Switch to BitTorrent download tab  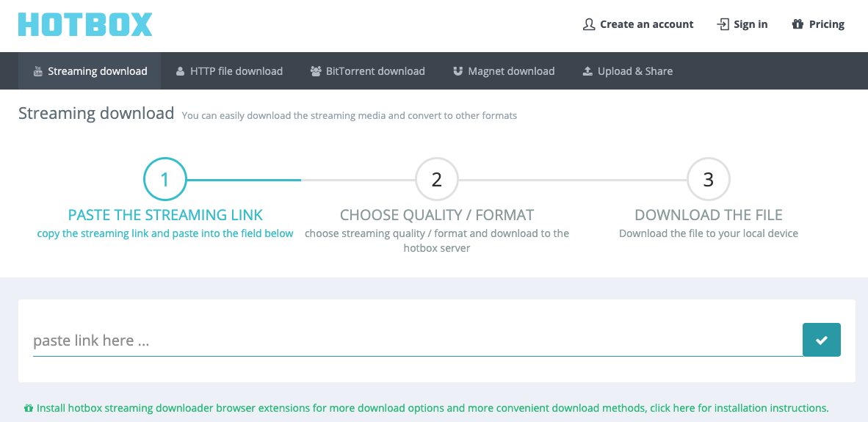368,71
